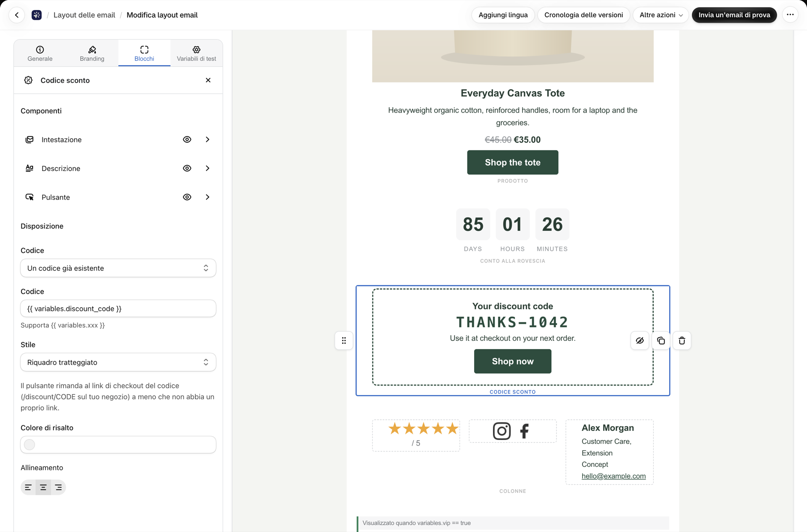Align content to the left
Image resolution: width=807 pixels, height=532 pixels.
[x=28, y=487]
